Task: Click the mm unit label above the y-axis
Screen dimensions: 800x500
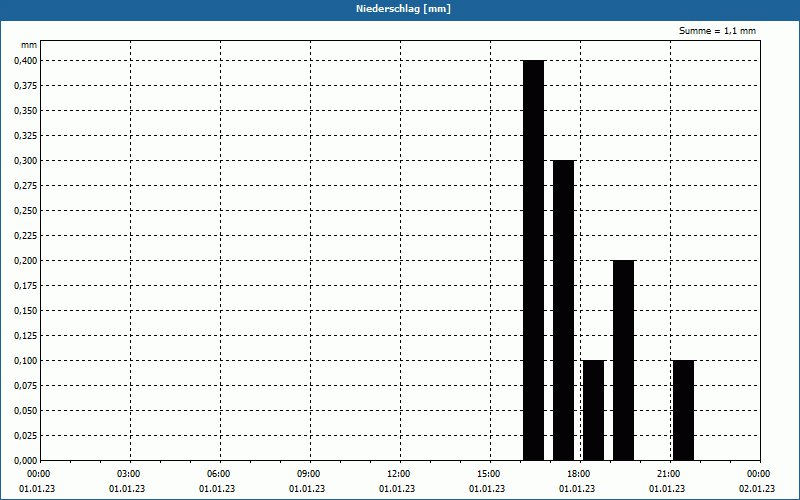Action: point(29,45)
